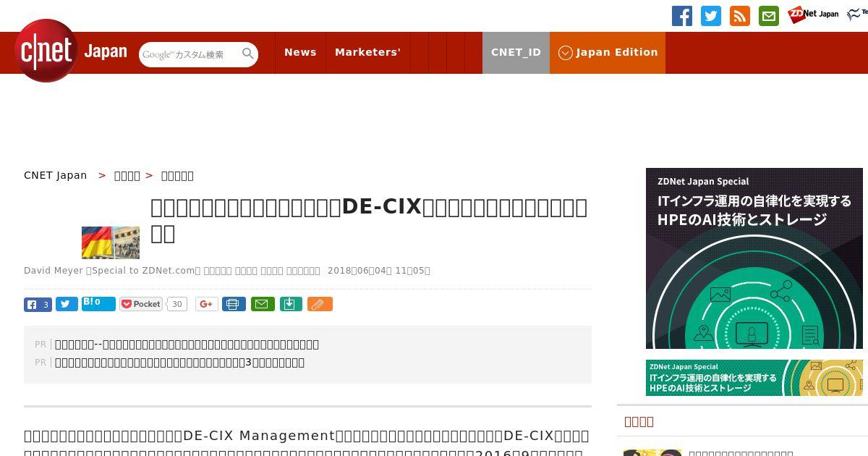868x456 pixels.
Task: Open large ZDNet Japan Special HPE ad
Action: (754, 258)
